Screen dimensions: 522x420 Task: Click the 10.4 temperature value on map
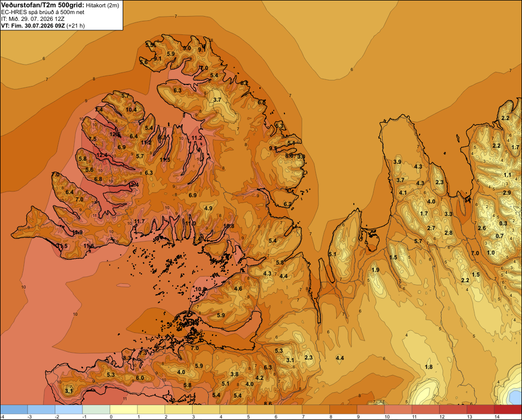click(131, 110)
